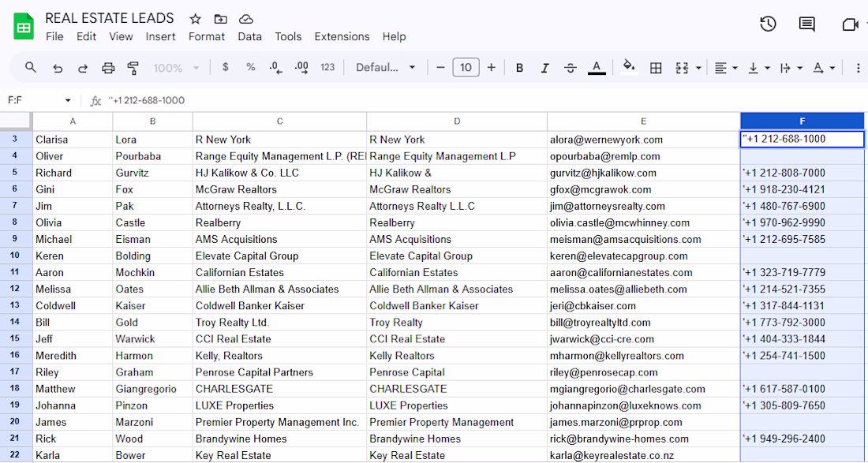The height and width of the screenshot is (463, 868).
Task: Undo the last action
Action: click(58, 68)
